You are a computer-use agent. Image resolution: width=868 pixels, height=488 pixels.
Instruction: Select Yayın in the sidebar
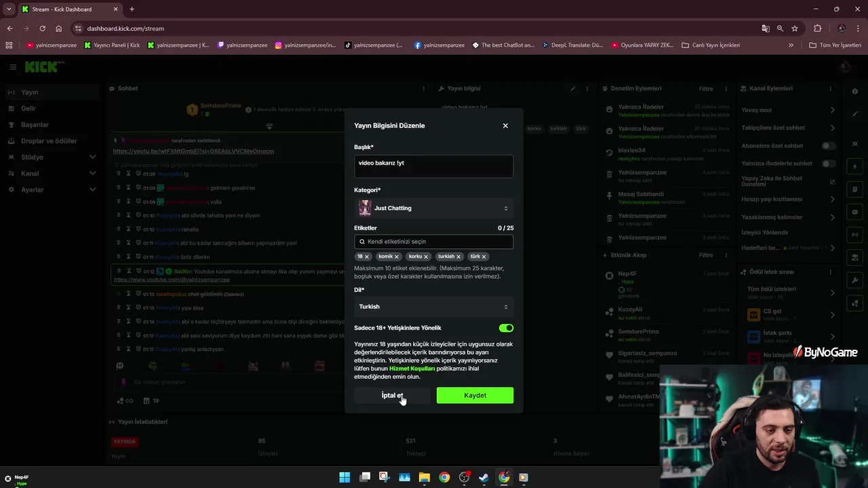[51, 92]
